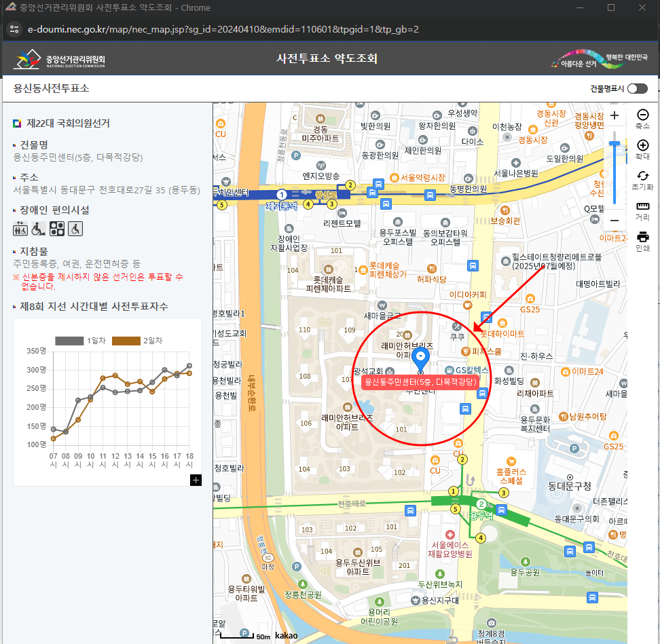Click the address bar URL
Screen dimensions: 660x644
223,29
